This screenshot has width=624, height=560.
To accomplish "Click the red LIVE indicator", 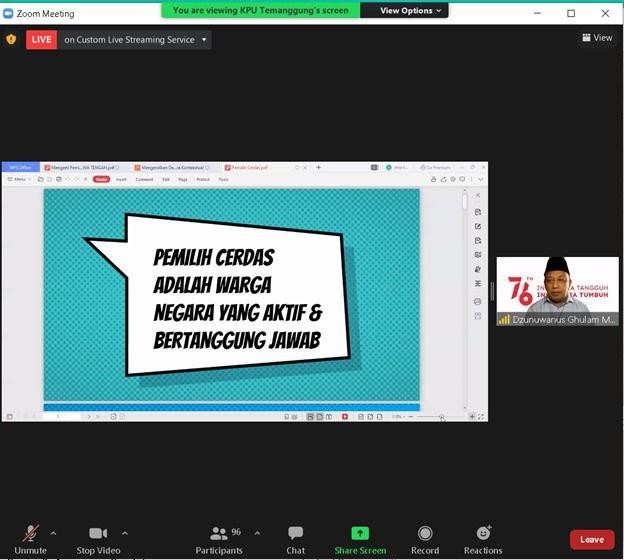I will pyautogui.click(x=41, y=40).
